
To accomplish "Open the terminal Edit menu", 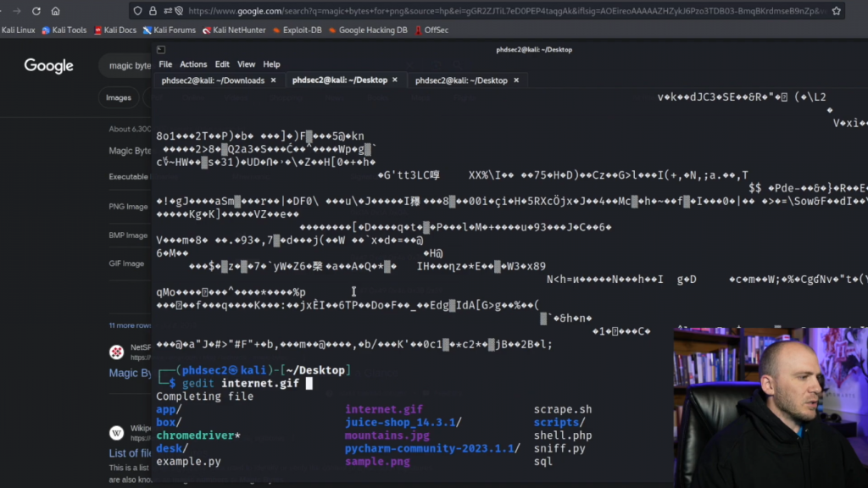I will pos(222,64).
